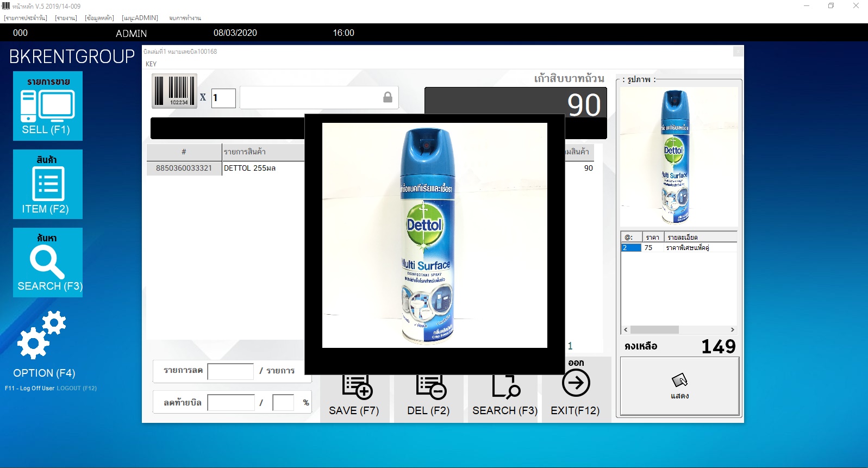
Task: Open the first menu in the top menu bar
Action: point(26,18)
